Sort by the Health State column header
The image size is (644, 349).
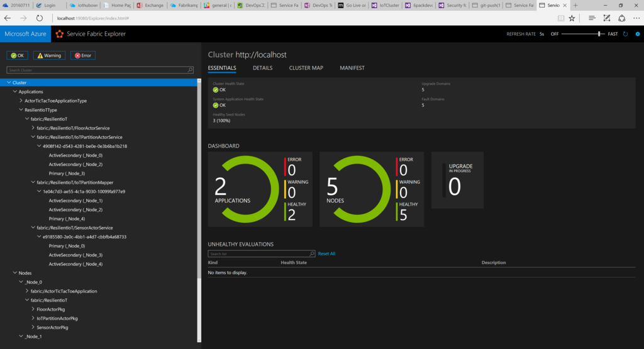(294, 263)
